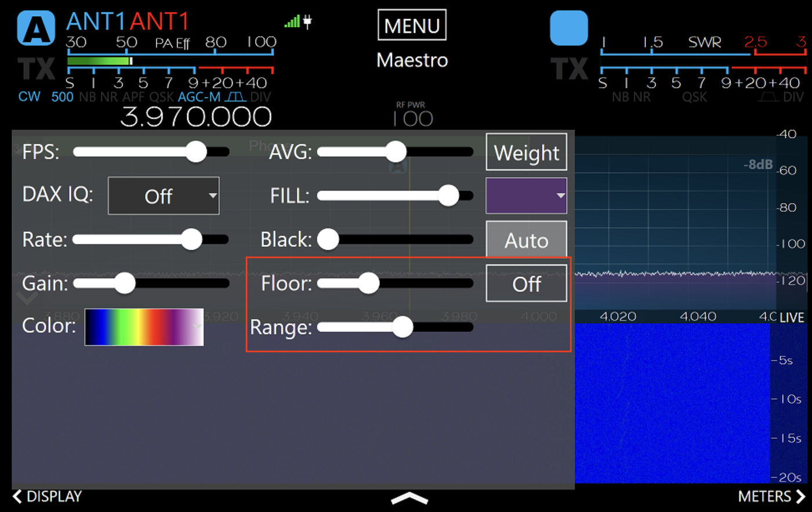Adjust the Black level slider

point(395,239)
